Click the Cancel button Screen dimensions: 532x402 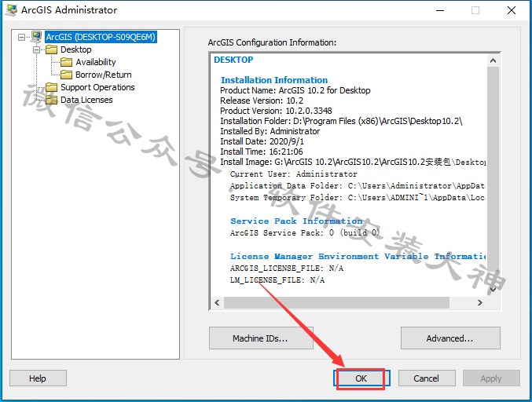(x=427, y=378)
